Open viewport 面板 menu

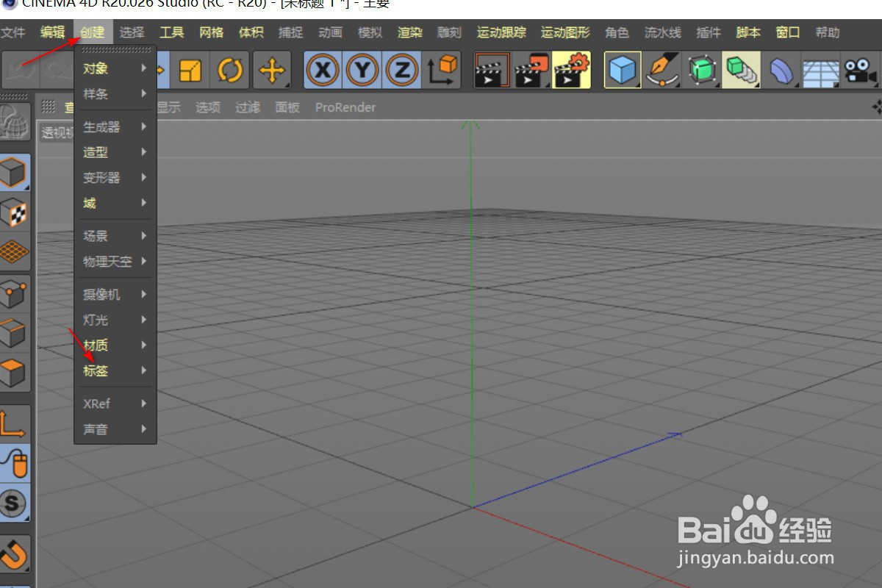coord(287,107)
